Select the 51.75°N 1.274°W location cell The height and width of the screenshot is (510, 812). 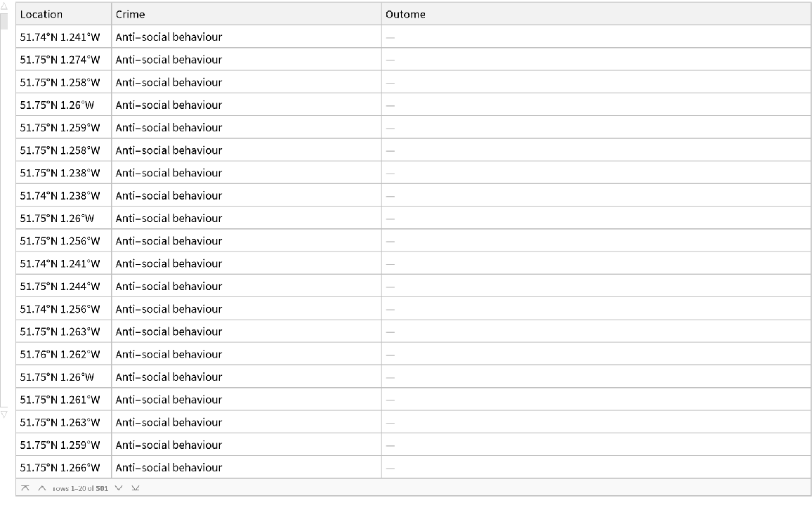[60, 60]
